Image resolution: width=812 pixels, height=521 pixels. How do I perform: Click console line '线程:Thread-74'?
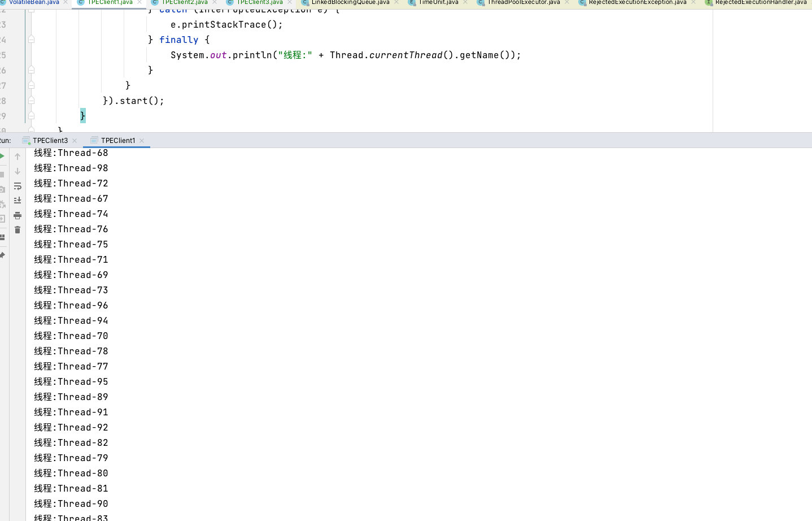point(71,214)
